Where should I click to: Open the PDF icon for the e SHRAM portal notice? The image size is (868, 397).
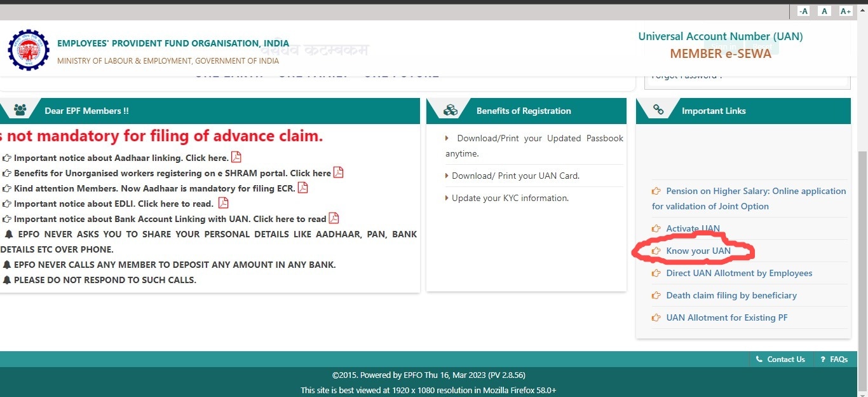(339, 172)
